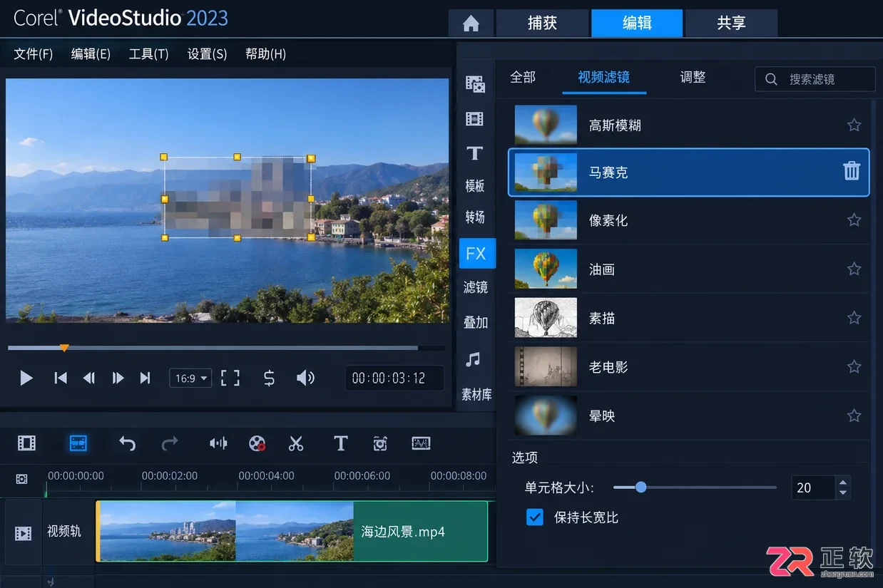Decrease 单元格大小 with down arrow

pyautogui.click(x=843, y=493)
